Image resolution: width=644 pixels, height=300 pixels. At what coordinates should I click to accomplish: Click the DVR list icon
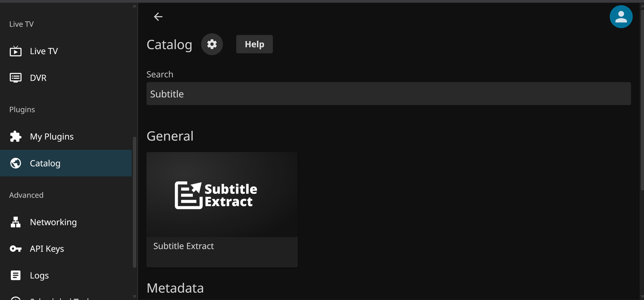[16, 78]
